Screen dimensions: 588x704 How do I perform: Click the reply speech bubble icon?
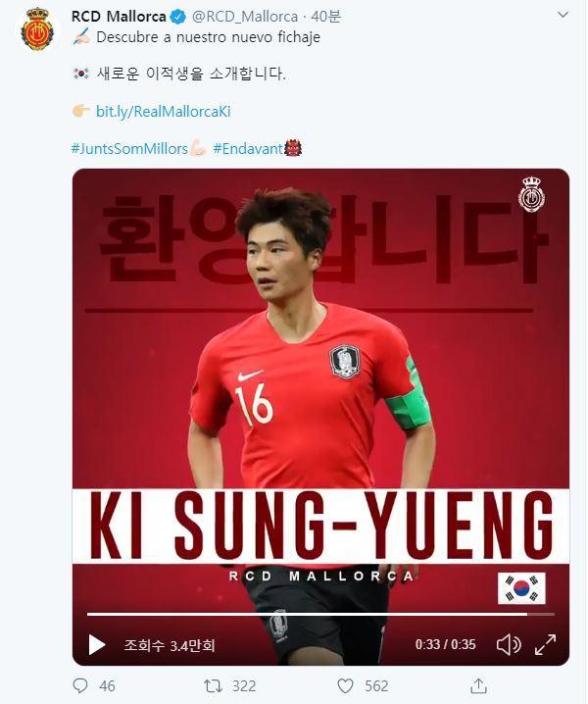pyautogui.click(x=80, y=685)
